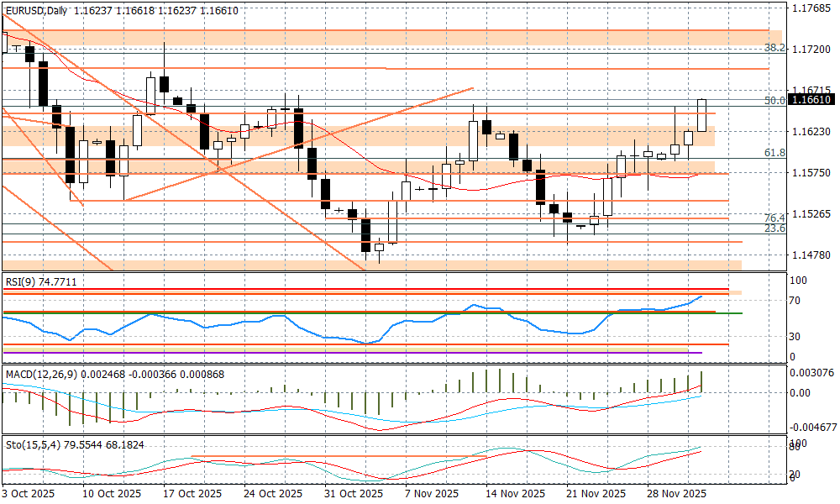The image size is (840, 504).
Task: Click the 61.8 Fibonacci level label
Action: (x=774, y=153)
